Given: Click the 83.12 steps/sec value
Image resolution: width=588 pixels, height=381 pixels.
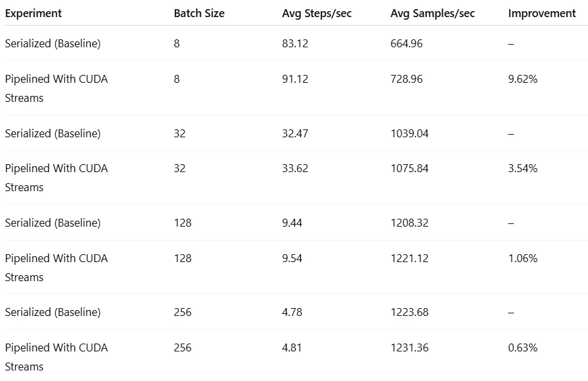Looking at the screenshot, I should (295, 44).
